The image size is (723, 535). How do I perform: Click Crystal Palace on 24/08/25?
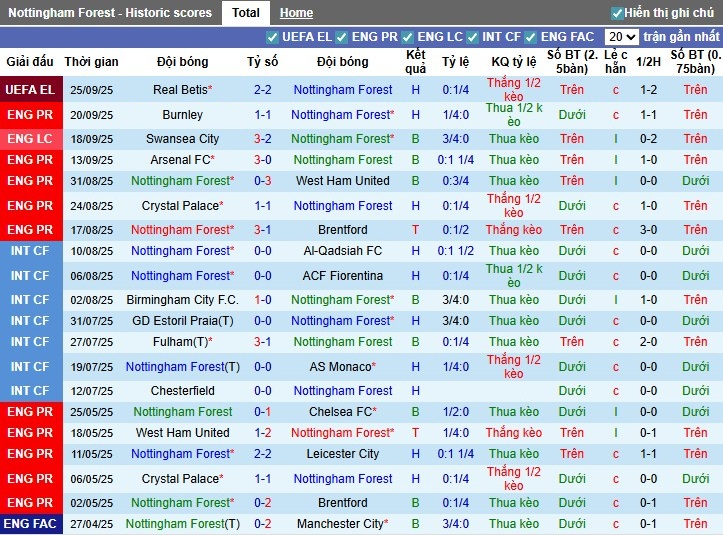[x=182, y=206]
